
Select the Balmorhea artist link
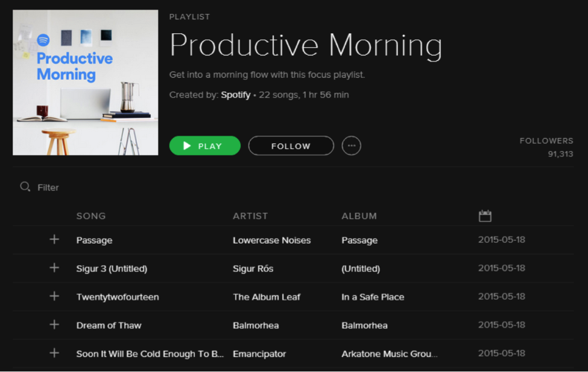click(x=256, y=325)
